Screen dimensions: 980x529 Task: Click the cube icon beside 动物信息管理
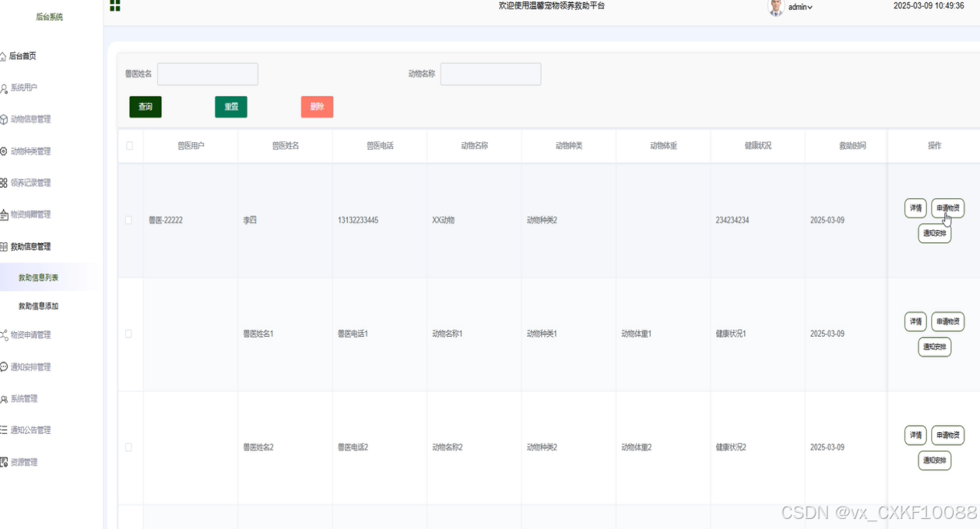pyautogui.click(x=4, y=120)
